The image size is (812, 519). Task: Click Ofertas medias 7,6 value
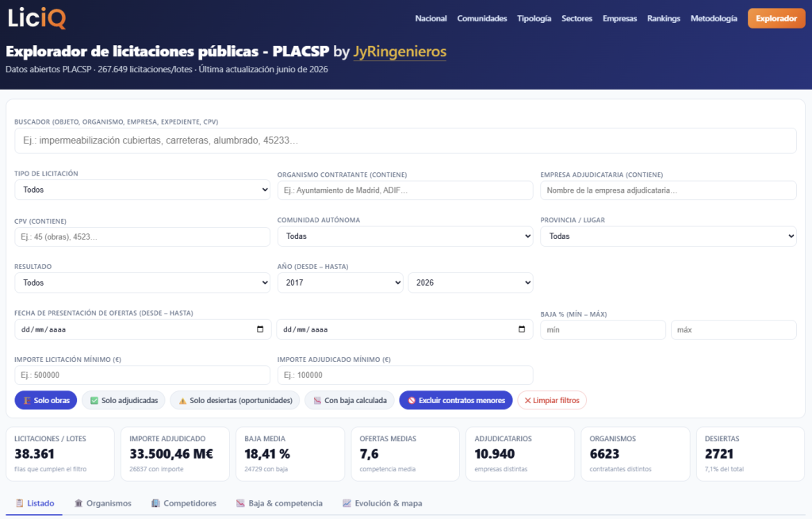coord(370,454)
